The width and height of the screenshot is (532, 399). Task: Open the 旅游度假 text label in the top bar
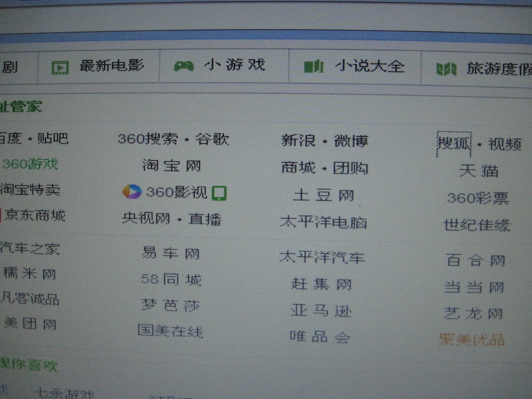(x=499, y=69)
